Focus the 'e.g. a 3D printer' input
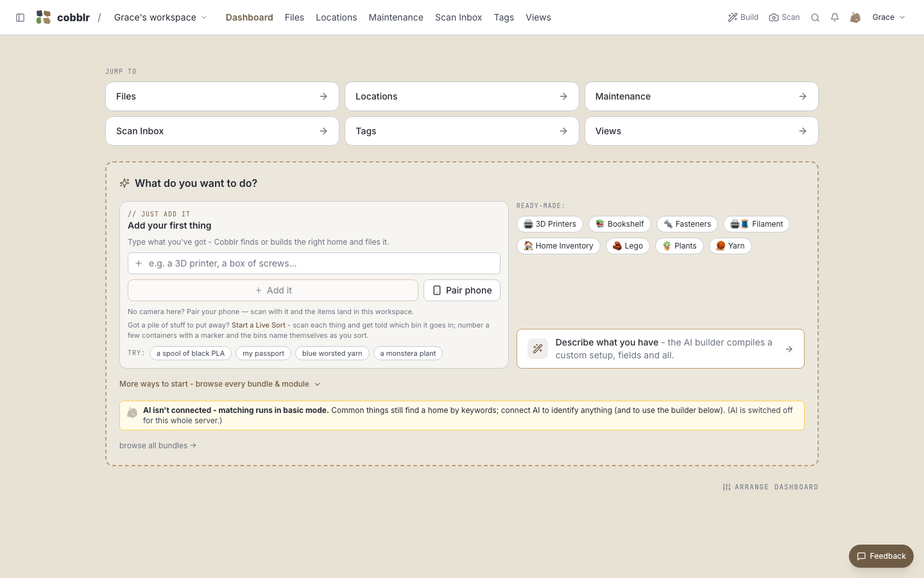 coord(314,263)
